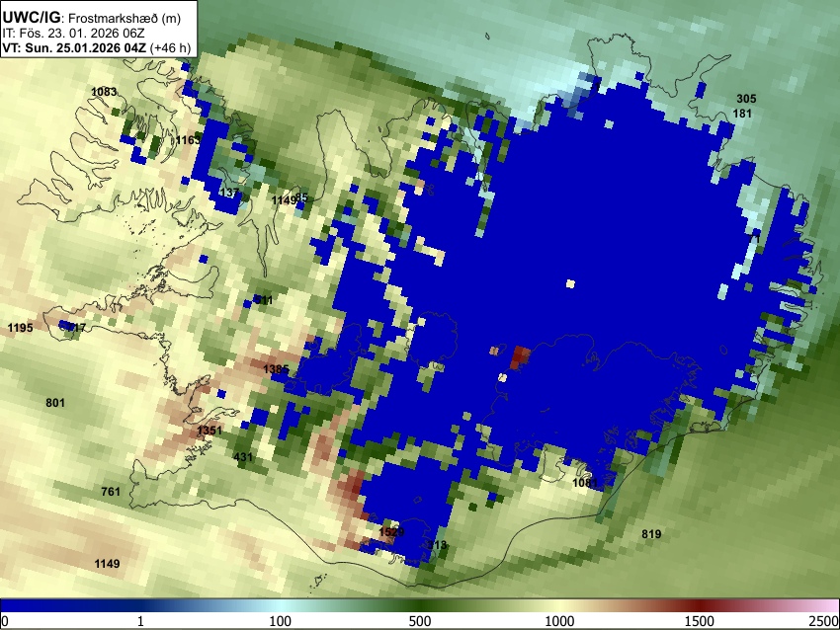Click the 'VT: Sun. 25.01.2026 04Z' valid time

[74, 47]
